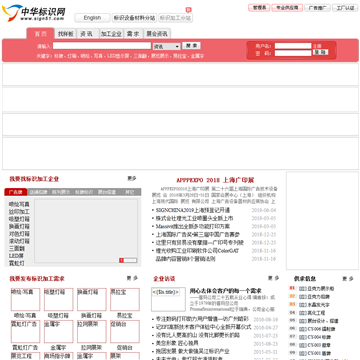Select the 需求 navigation tab
Screen dimensions: 360x360
pyautogui.click(x=133, y=34)
